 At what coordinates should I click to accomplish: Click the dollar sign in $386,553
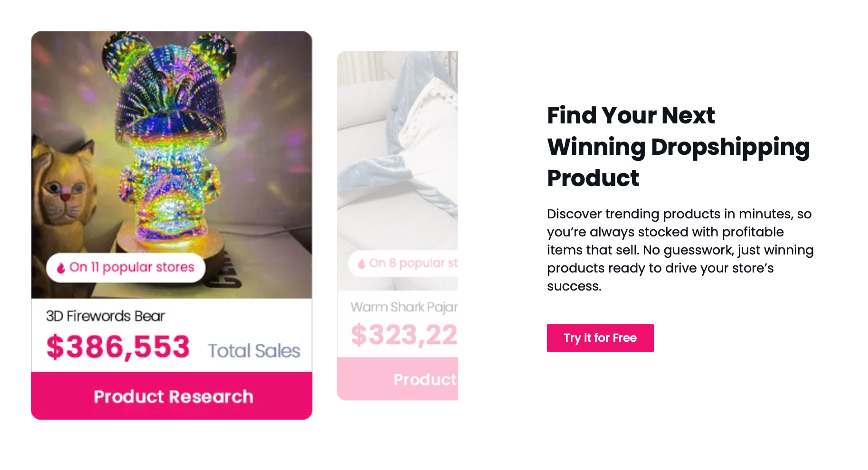[56, 347]
